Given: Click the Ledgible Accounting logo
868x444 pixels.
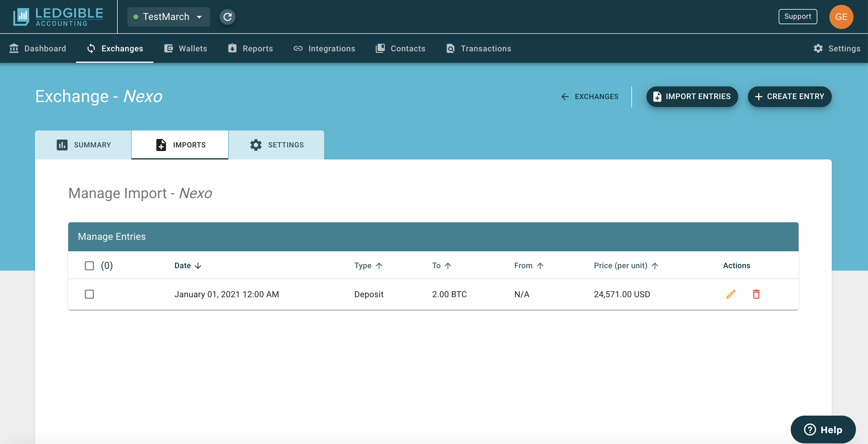Looking at the screenshot, I should tap(58, 17).
